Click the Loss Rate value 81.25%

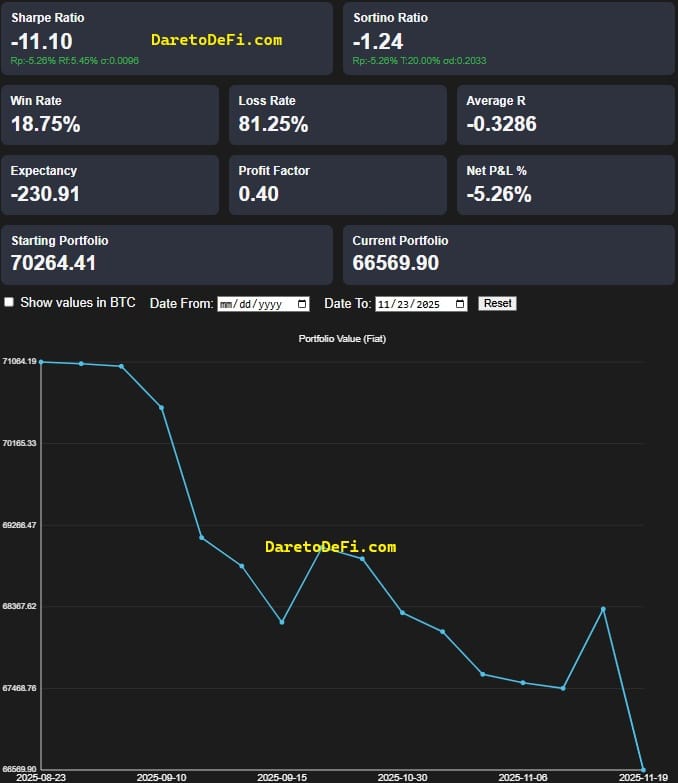click(273, 124)
